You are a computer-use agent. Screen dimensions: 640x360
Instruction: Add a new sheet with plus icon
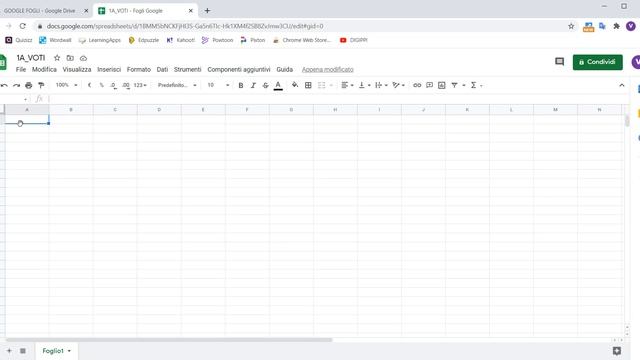click(x=9, y=351)
